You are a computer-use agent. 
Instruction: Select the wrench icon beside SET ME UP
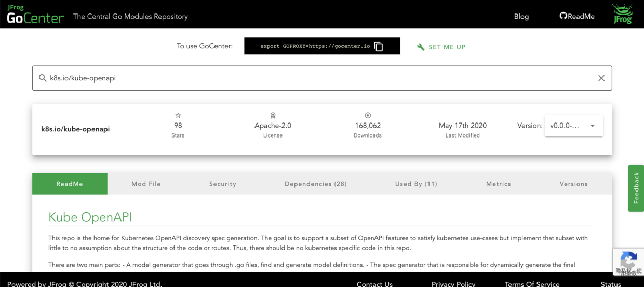[421, 47]
